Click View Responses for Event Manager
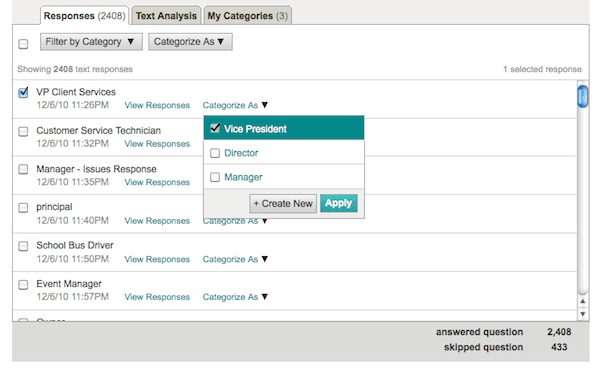Viewport: 600px width, 377px height. 157,297
